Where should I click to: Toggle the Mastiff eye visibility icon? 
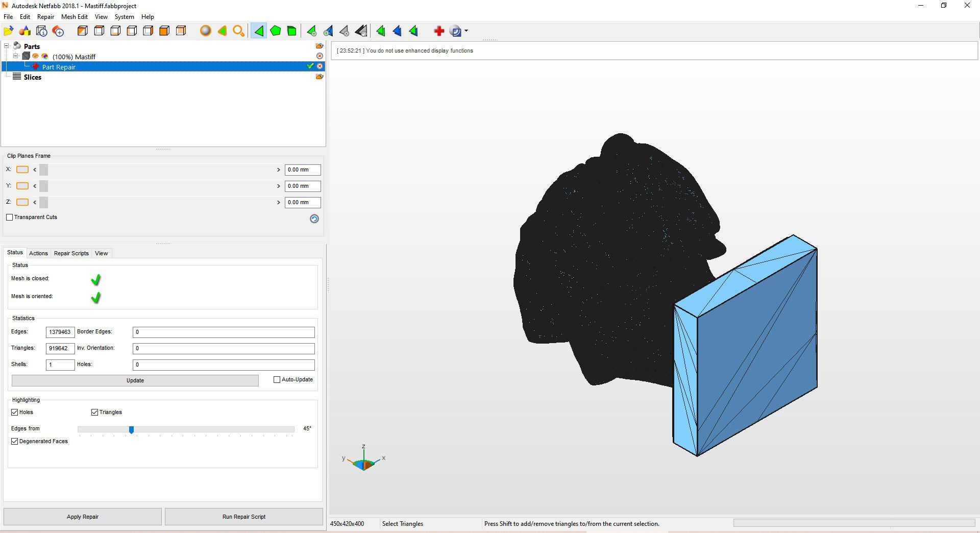(36, 56)
